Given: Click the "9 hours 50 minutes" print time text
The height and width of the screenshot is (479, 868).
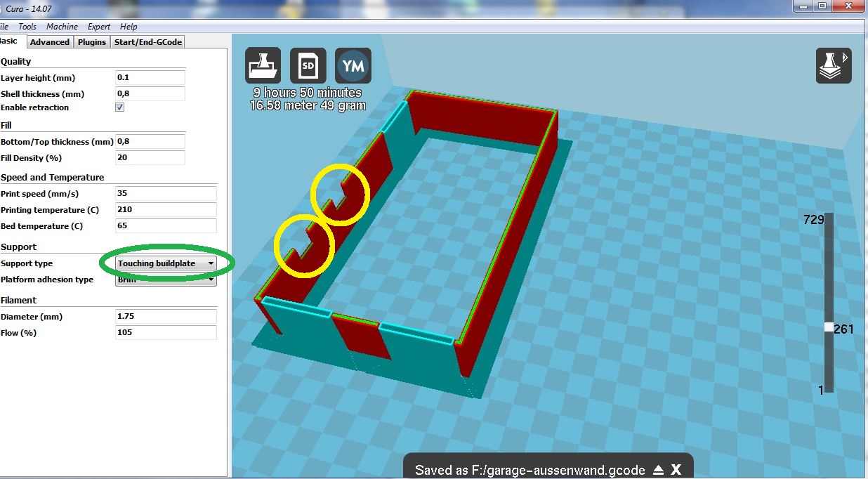Looking at the screenshot, I should pos(308,93).
